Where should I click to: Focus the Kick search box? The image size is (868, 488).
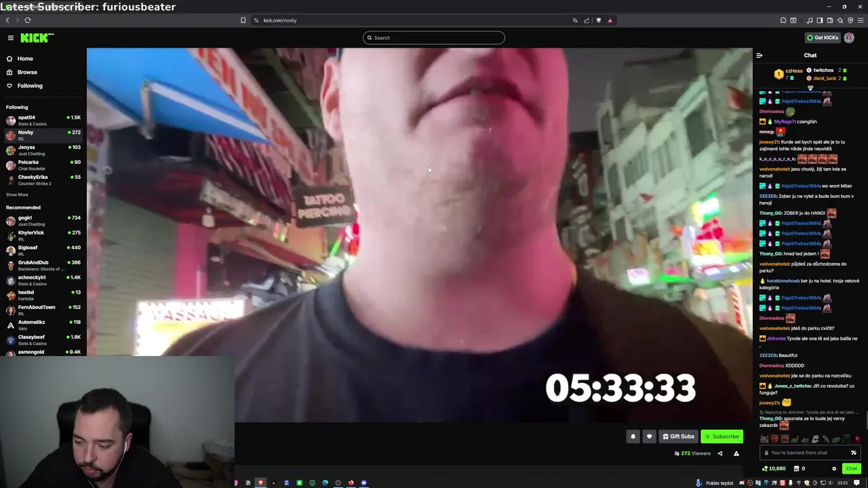[434, 38]
